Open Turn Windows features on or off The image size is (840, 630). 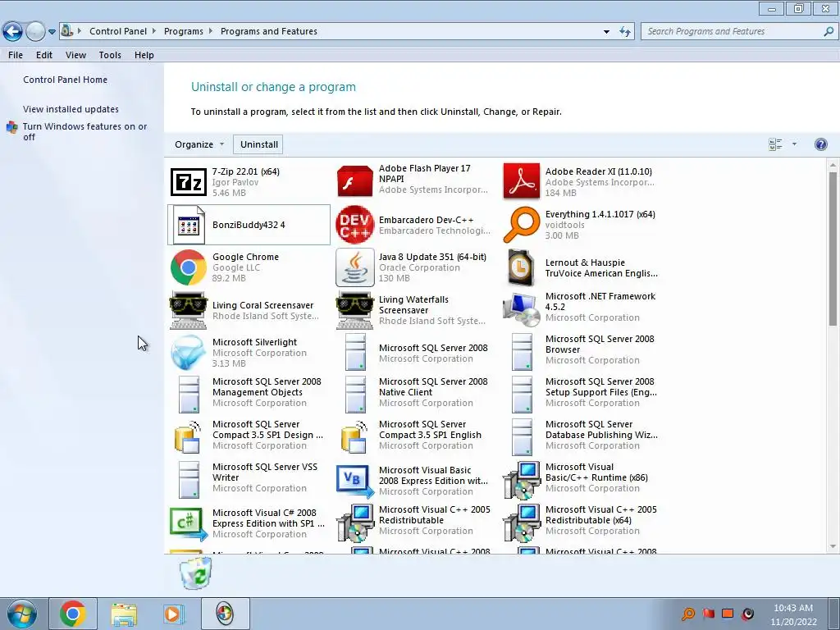pos(84,132)
